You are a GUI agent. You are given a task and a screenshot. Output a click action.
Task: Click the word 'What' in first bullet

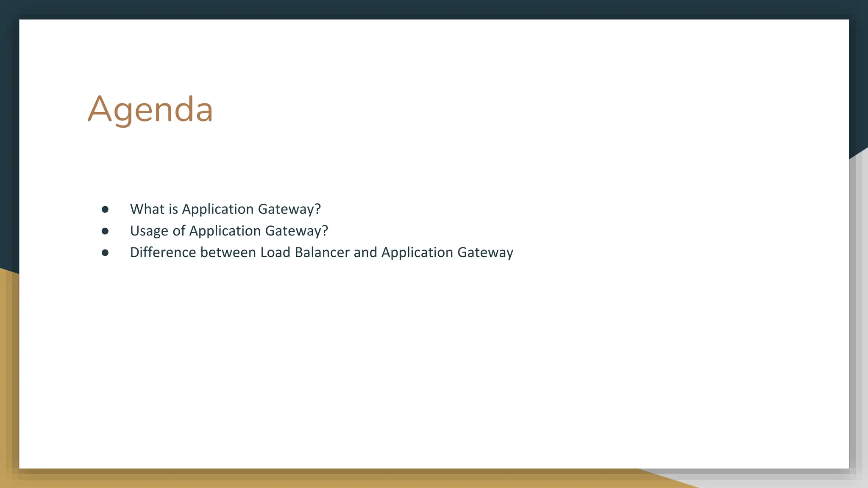(147, 209)
